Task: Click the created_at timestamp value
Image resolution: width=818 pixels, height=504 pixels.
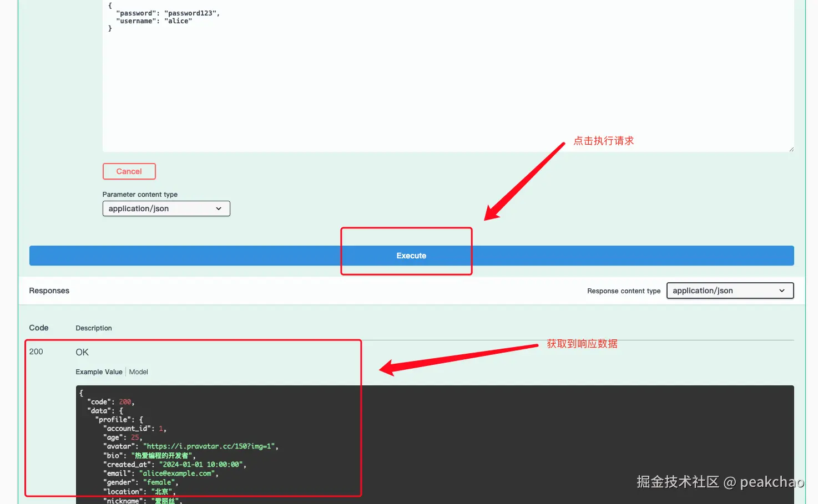Action: tap(202, 465)
